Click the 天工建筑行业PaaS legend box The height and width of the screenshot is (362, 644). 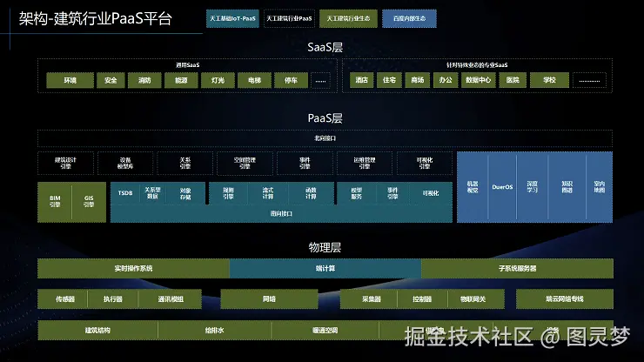pos(289,18)
